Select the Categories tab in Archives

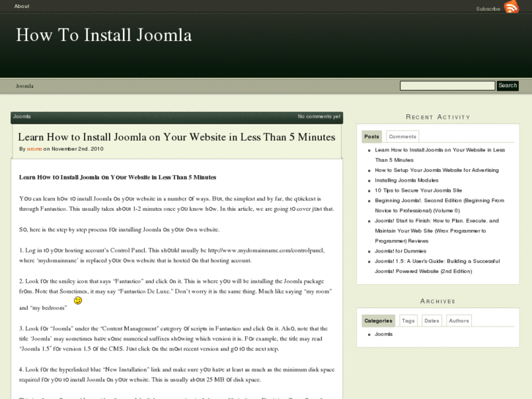pyautogui.click(x=378, y=321)
